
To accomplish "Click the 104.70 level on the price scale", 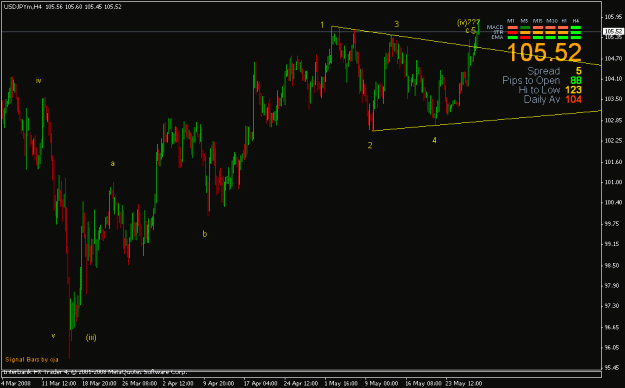I will [613, 59].
